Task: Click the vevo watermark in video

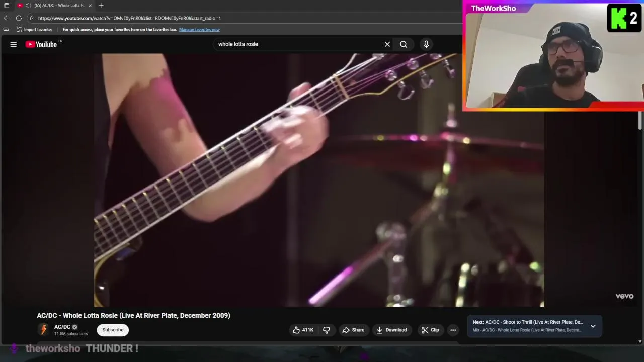Action: [624, 296]
